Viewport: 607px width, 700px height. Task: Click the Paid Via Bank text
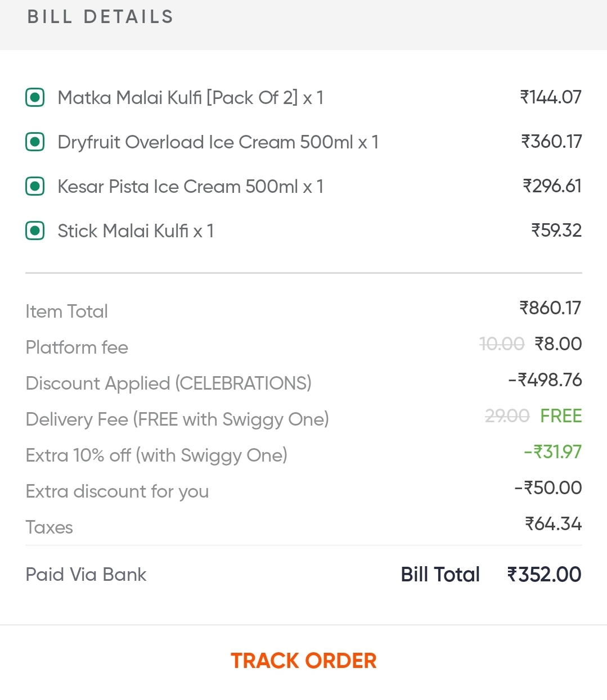coord(86,575)
